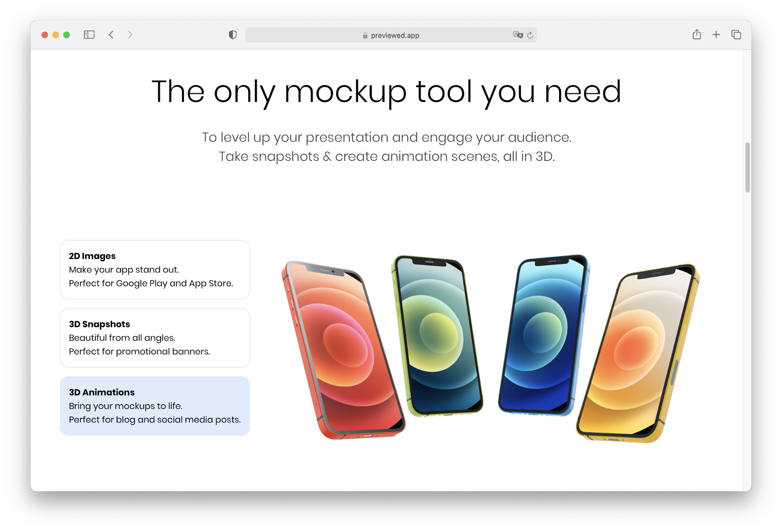
Task: Click the text 'Take snapshots & create animation scenes, all in 3D.'
Action: pyautogui.click(x=387, y=156)
